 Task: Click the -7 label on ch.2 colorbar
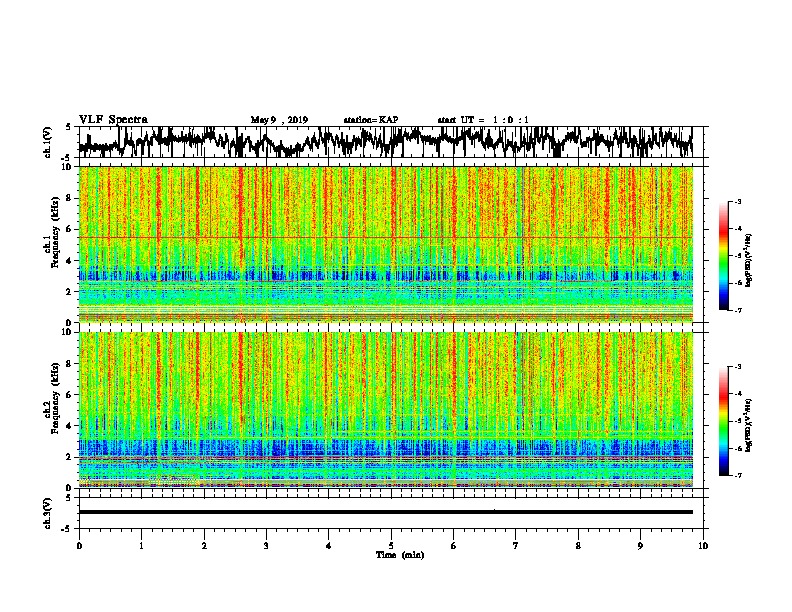coord(738,475)
